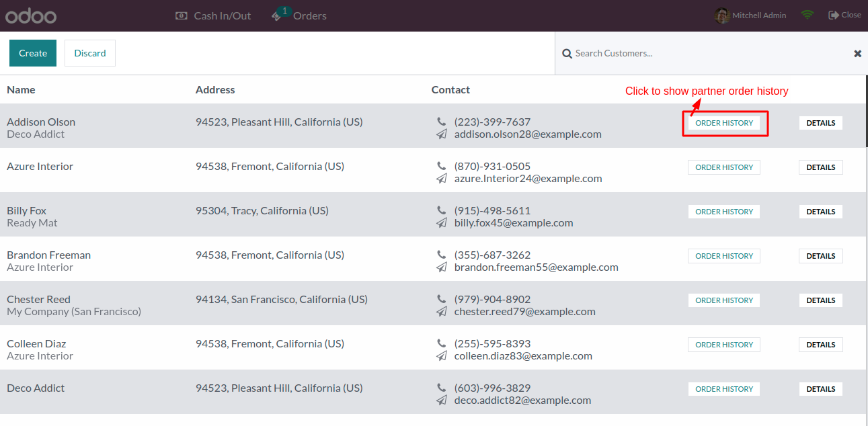The width and height of the screenshot is (868, 426).
Task: Select customer name Azure Interior
Action: click(40, 166)
